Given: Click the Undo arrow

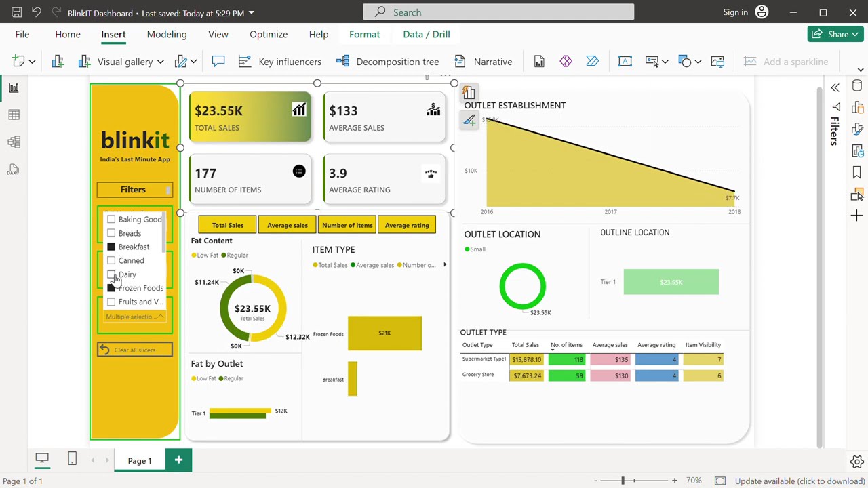Looking at the screenshot, I should click(37, 12).
